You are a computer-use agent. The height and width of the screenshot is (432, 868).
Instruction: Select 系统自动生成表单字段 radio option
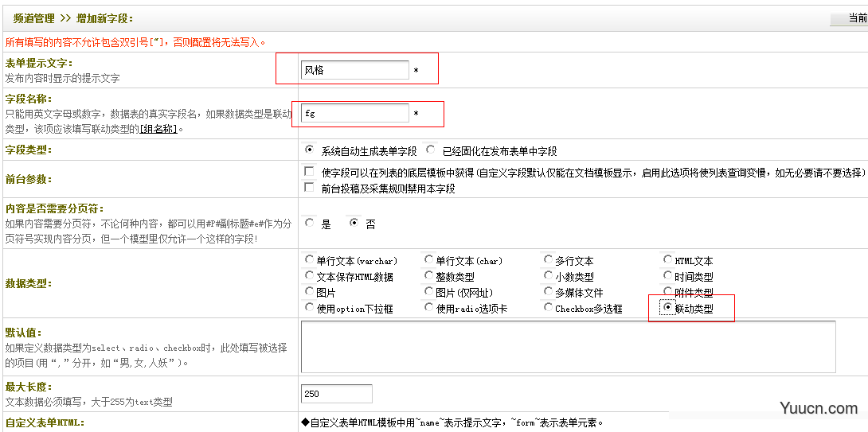[x=310, y=150]
